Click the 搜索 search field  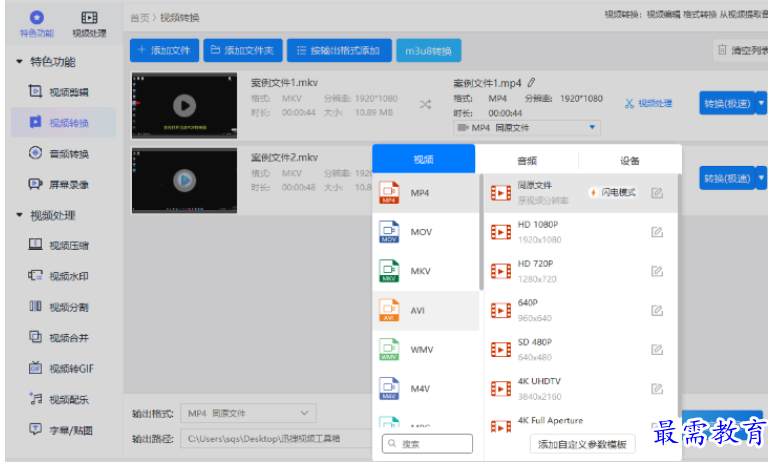coord(427,444)
